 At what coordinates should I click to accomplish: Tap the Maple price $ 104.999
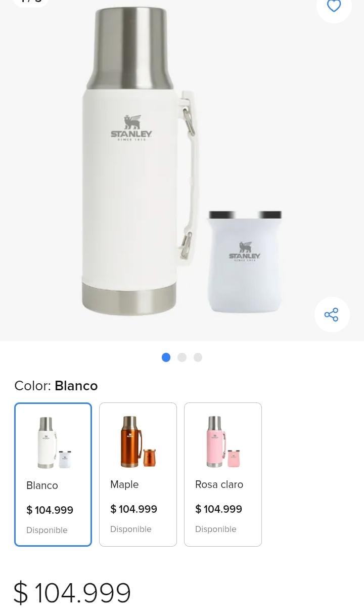coord(133,509)
